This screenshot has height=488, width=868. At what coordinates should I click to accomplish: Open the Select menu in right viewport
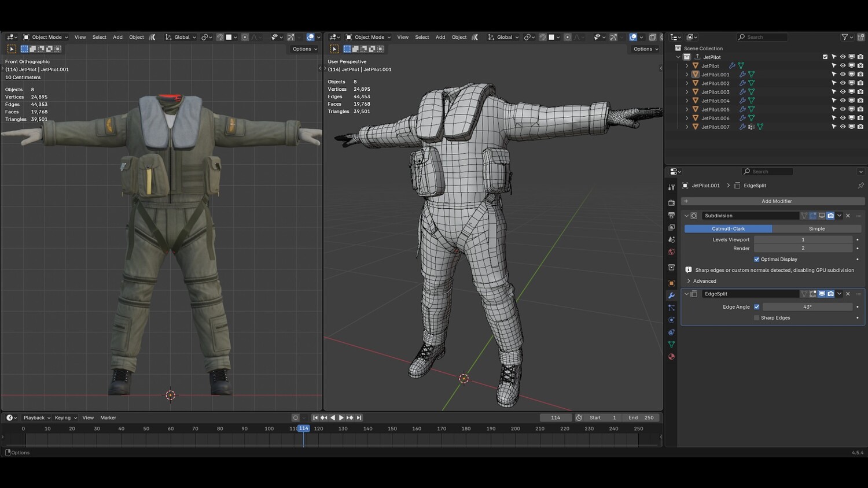(422, 37)
